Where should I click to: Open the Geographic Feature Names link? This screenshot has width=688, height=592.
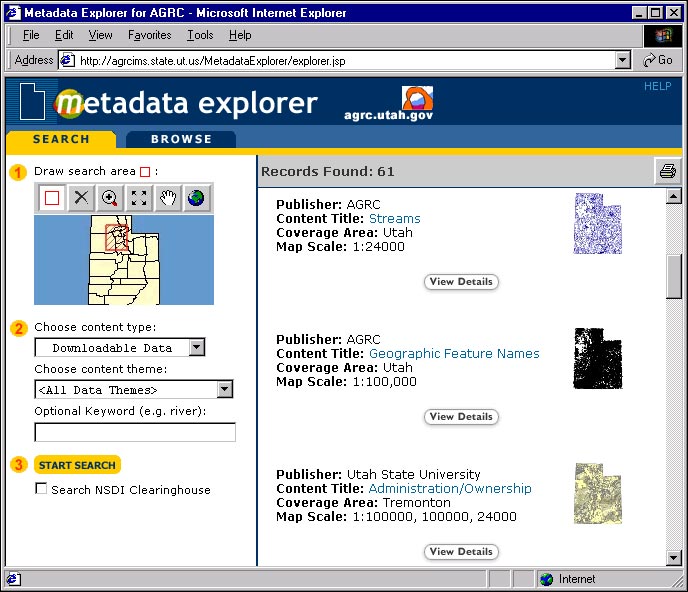pos(454,353)
